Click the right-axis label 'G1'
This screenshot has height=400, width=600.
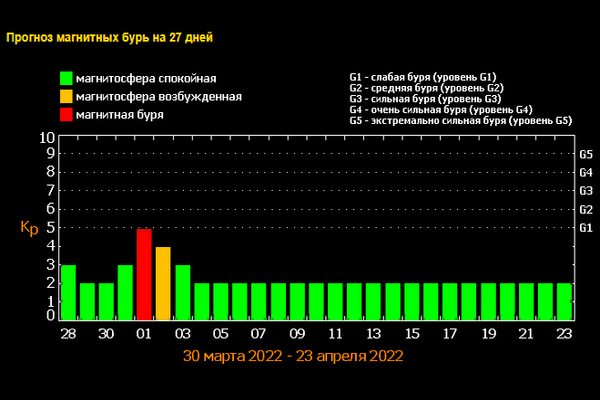[586, 228]
